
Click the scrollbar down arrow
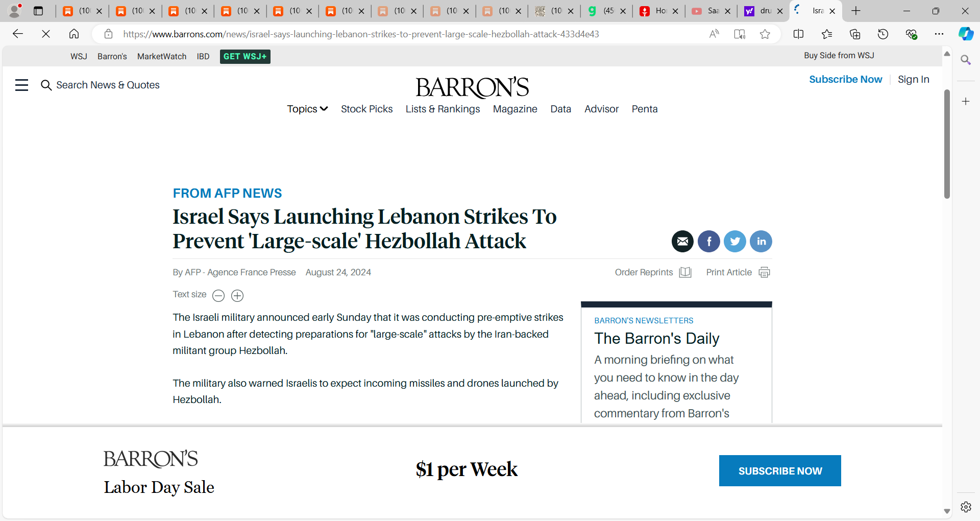click(947, 511)
